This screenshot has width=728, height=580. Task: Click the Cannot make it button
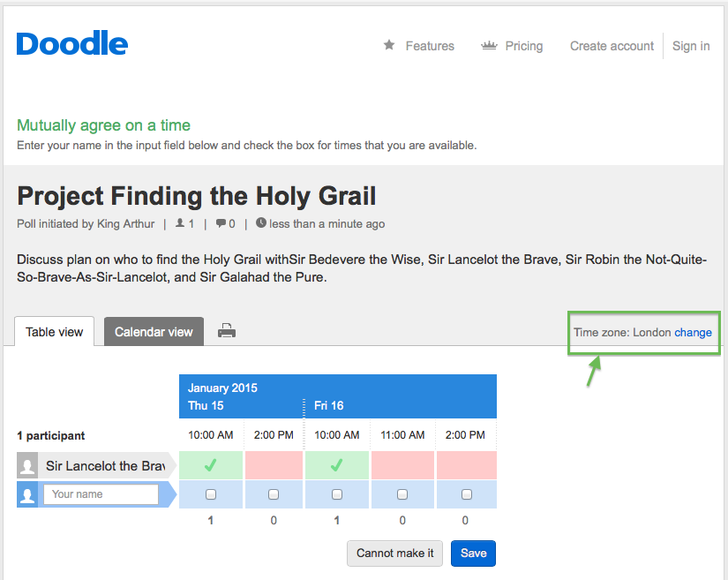point(394,553)
